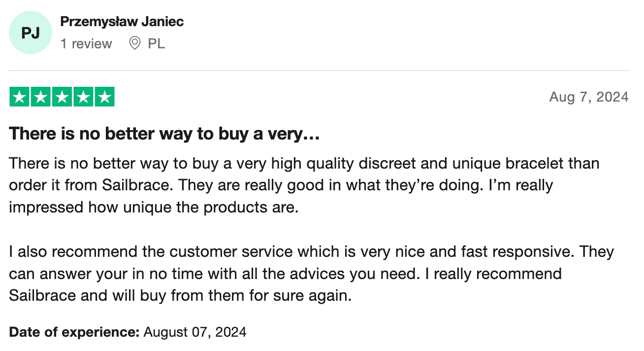The height and width of the screenshot is (351, 644).
Task: Click the paragraph starting "I also recommend"
Action: [311, 274]
